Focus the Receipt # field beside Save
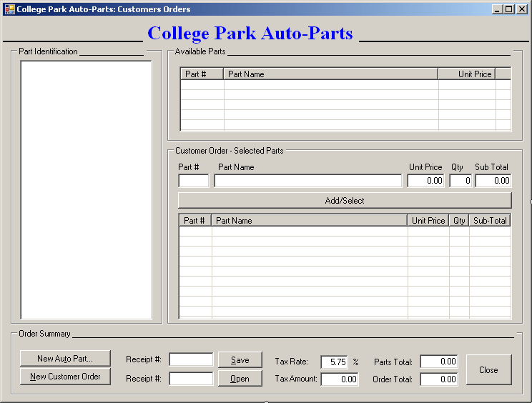 pos(191,359)
